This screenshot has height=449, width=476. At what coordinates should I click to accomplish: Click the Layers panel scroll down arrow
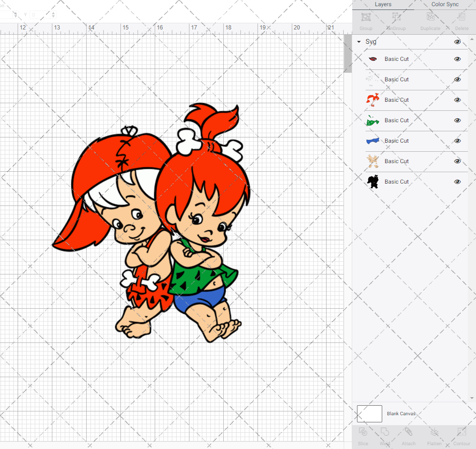point(471,398)
